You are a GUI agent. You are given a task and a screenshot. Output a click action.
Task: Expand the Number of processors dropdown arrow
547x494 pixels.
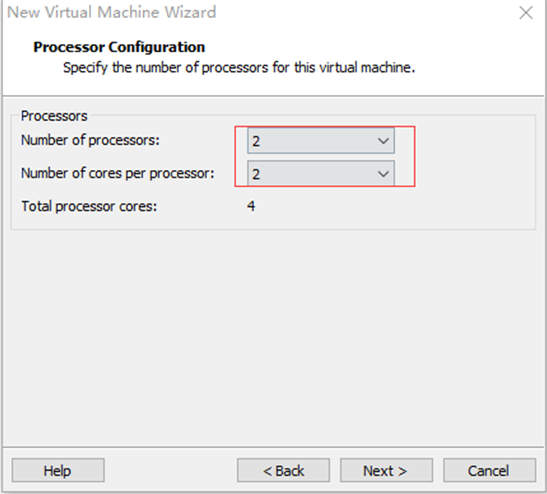coord(383,141)
